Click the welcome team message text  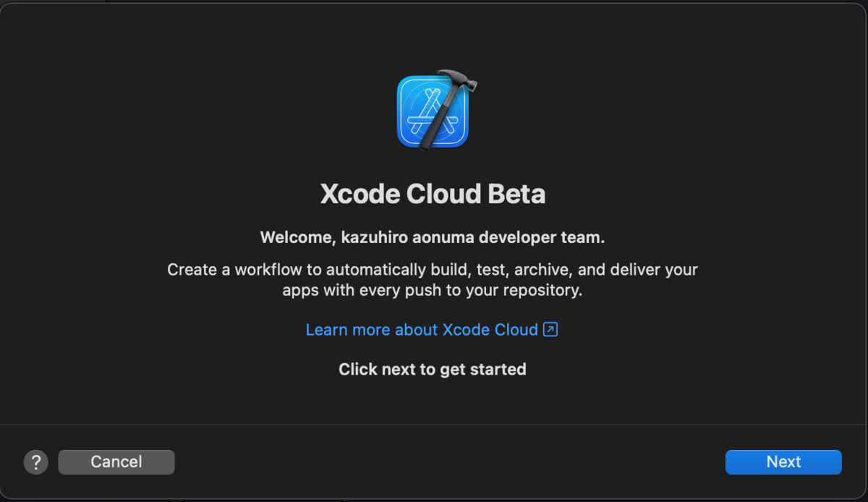(433, 237)
